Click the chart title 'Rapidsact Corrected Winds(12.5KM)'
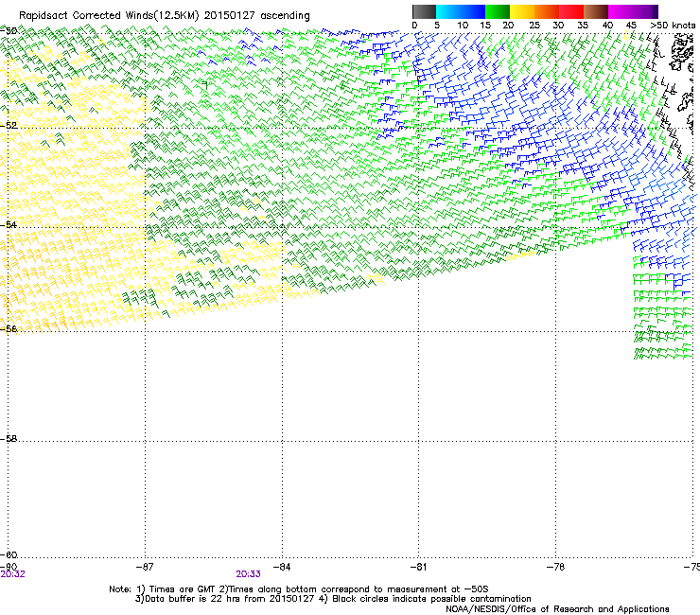The height and width of the screenshot is (615, 700). click(x=109, y=16)
